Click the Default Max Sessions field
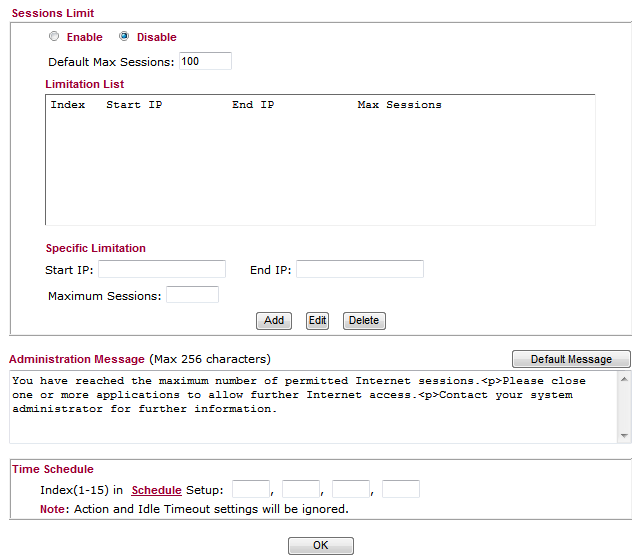This screenshot has width=641, height=557. (205, 62)
